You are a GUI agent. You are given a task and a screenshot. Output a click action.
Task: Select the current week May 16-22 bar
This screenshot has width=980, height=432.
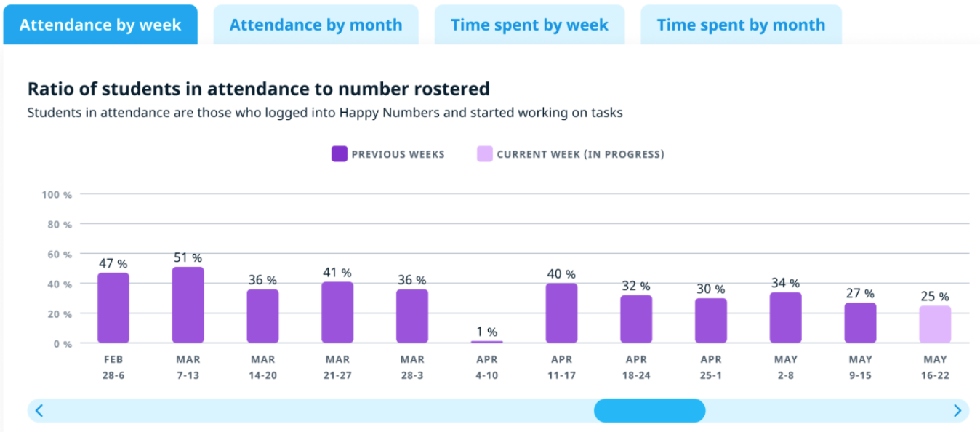935,324
